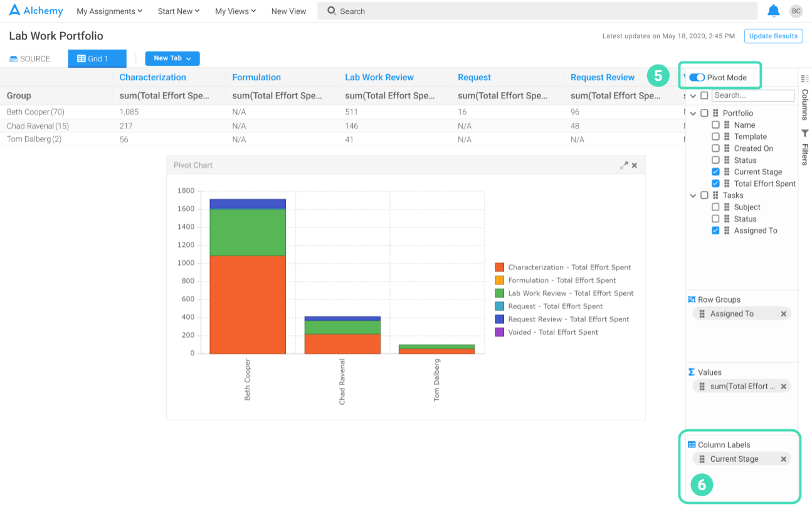Click Beth Cooper's orange Characterization bar
This screenshot has height=507, width=812.
(x=248, y=305)
